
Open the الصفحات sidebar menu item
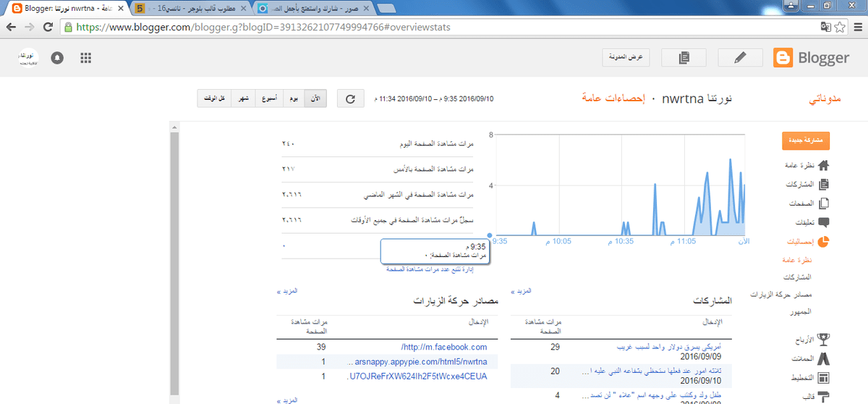(800, 204)
